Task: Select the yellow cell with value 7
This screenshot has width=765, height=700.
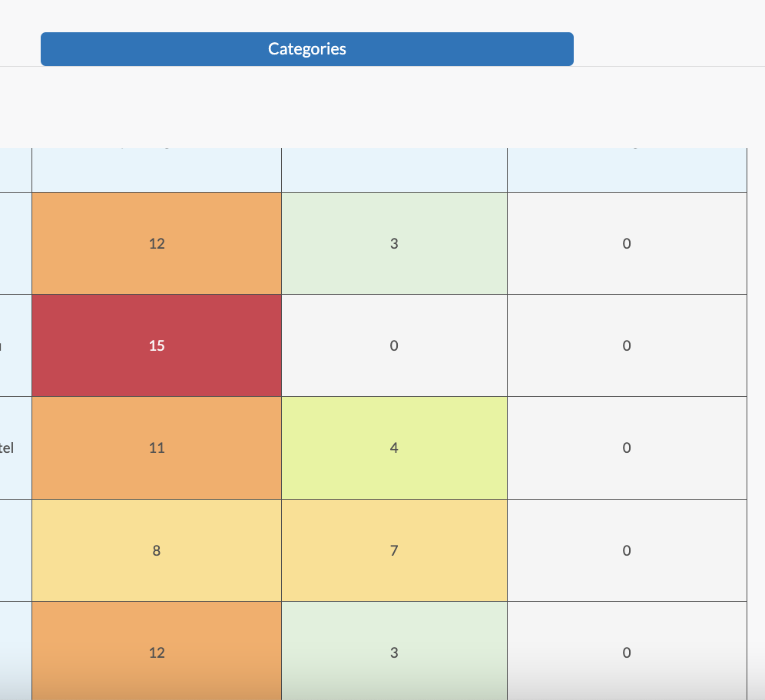Action: (x=394, y=550)
